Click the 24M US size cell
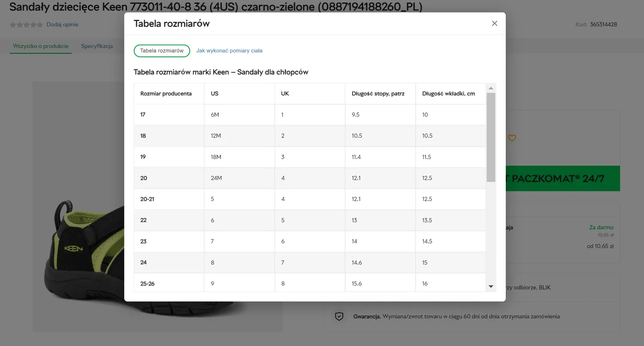 [216, 178]
